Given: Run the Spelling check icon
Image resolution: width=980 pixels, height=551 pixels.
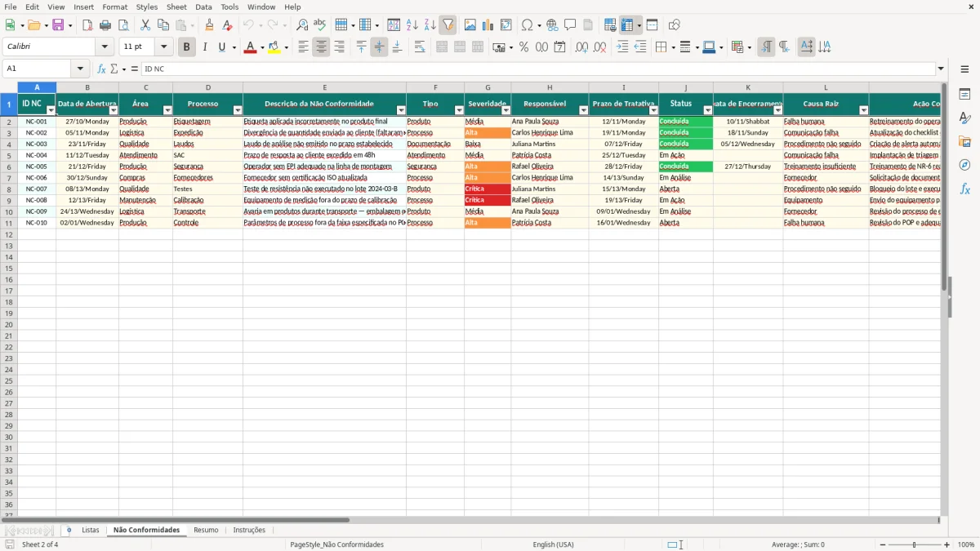Looking at the screenshot, I should [320, 25].
